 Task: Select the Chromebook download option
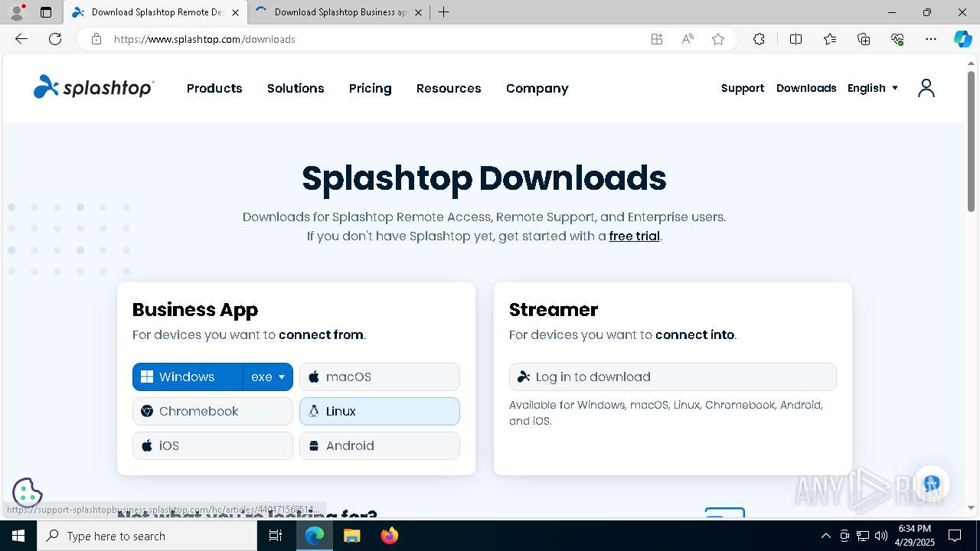[x=213, y=411]
